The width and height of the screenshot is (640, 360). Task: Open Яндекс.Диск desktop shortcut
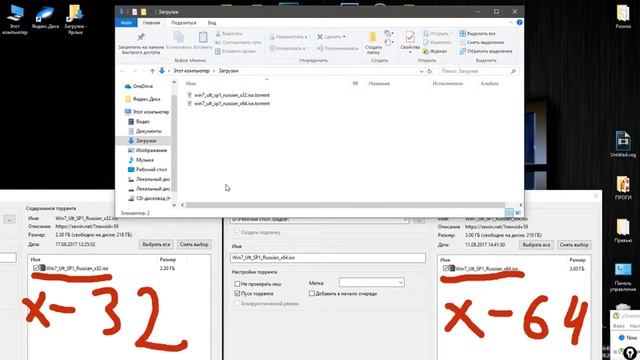point(45,18)
